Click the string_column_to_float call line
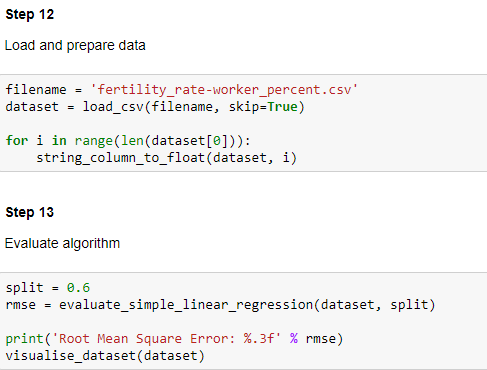 tap(166, 158)
